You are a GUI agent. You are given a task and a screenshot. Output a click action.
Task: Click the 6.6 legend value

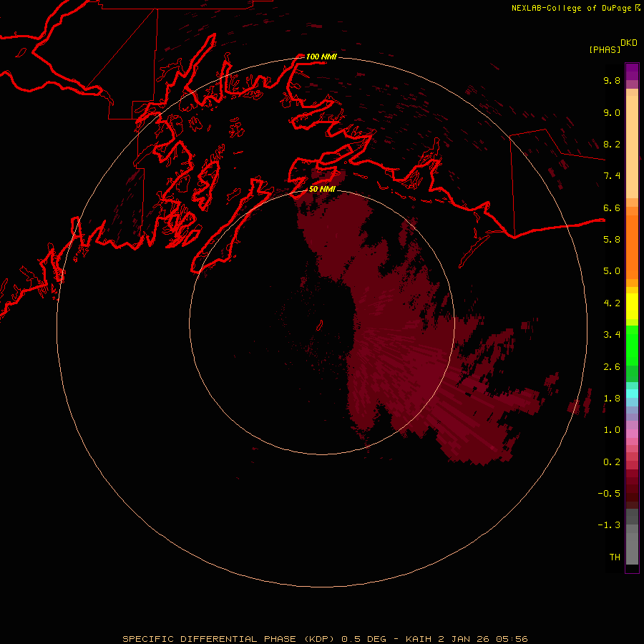coord(612,208)
